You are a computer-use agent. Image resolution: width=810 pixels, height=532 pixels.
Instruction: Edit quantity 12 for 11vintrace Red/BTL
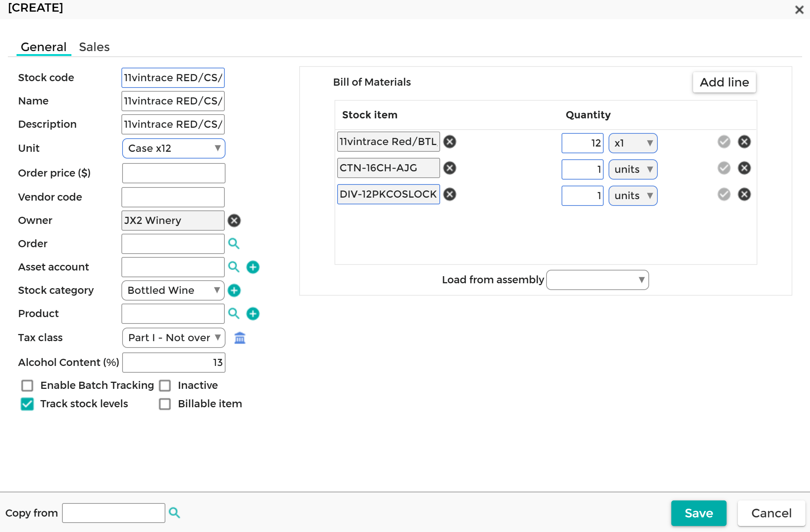click(582, 143)
